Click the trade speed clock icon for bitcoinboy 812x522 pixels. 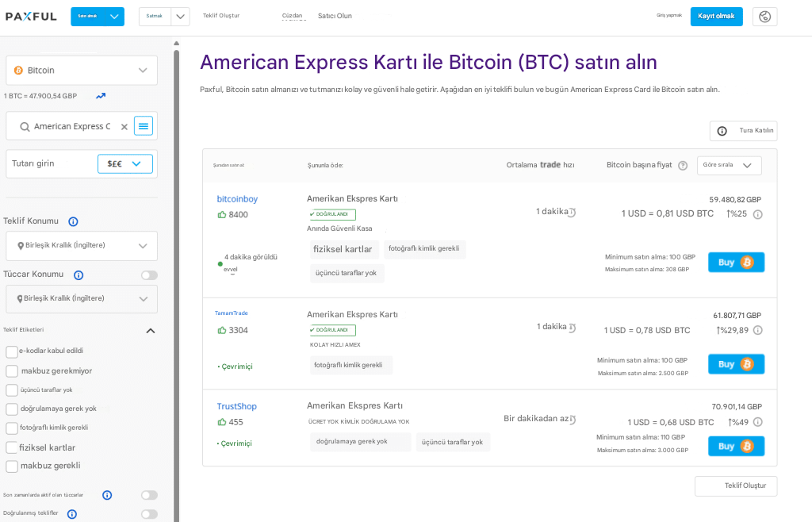pos(573,212)
